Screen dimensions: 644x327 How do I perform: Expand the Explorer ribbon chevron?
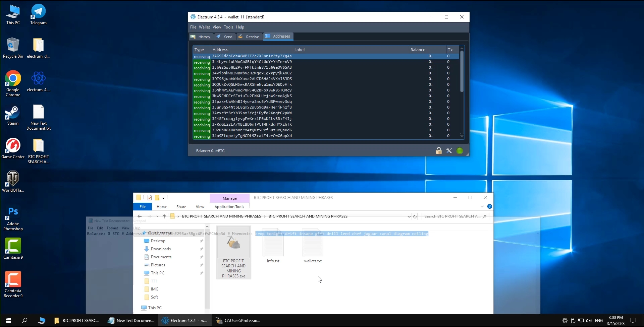[482, 206]
